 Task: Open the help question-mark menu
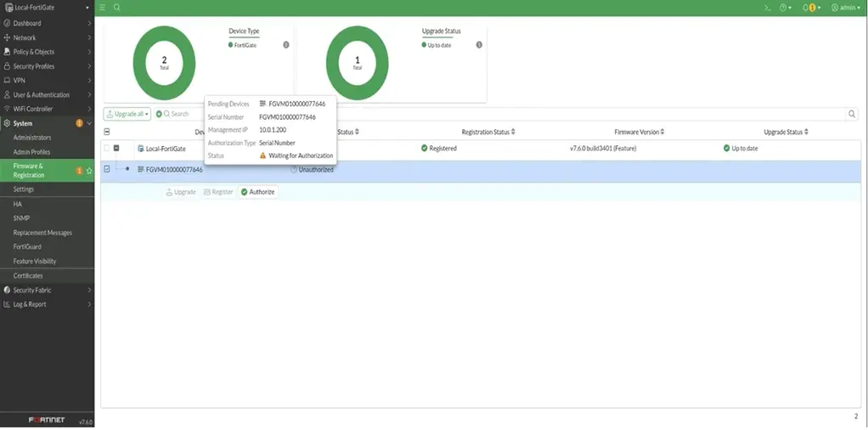click(x=786, y=8)
